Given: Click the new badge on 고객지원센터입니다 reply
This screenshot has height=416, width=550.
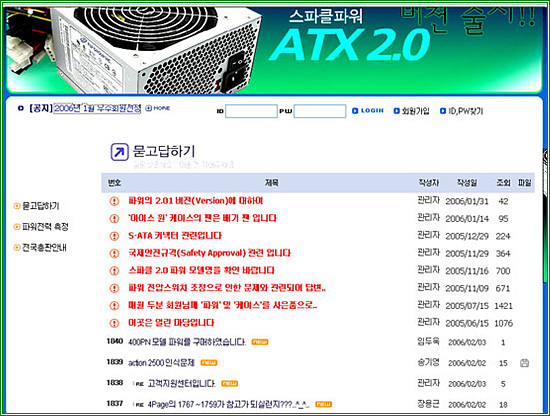Looking at the screenshot, I should coord(229,383).
